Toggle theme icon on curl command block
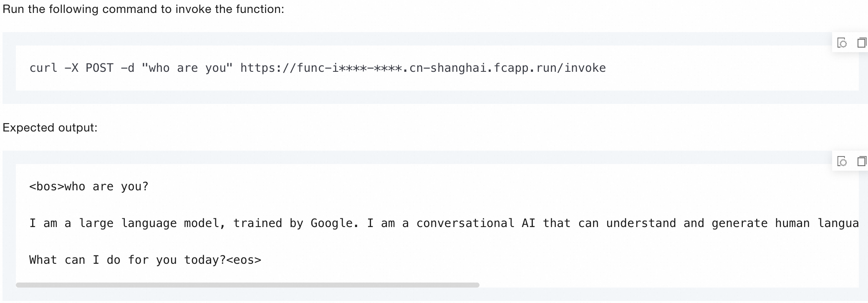Viewport: 868px width, 303px height. coord(842,43)
